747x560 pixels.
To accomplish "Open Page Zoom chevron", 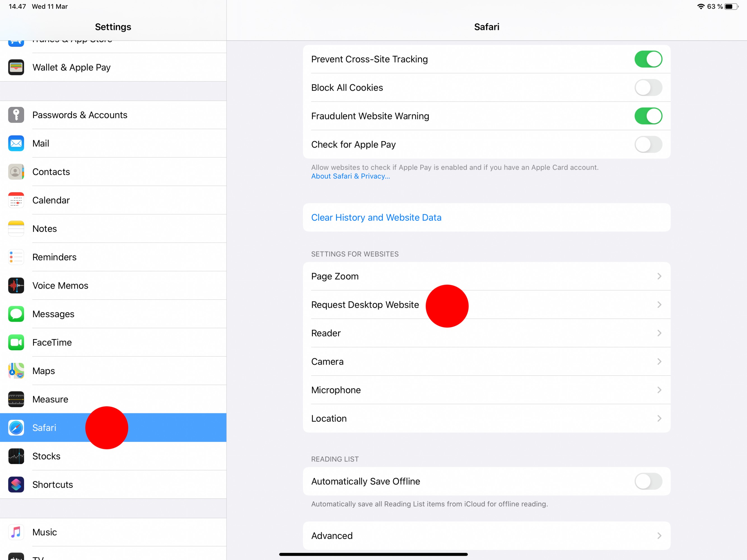I will 659,276.
